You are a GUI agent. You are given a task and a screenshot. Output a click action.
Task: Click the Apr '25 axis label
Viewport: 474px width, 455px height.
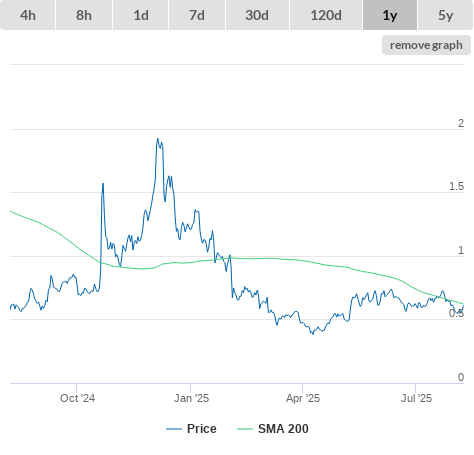pos(303,398)
